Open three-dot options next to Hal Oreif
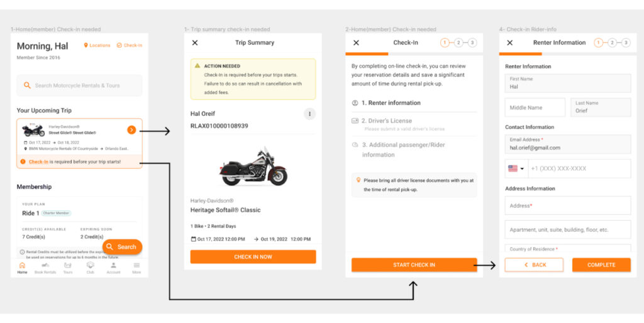 309,114
